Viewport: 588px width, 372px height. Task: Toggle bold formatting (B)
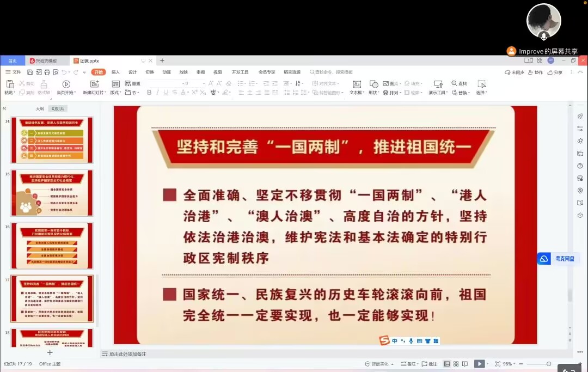(x=149, y=93)
